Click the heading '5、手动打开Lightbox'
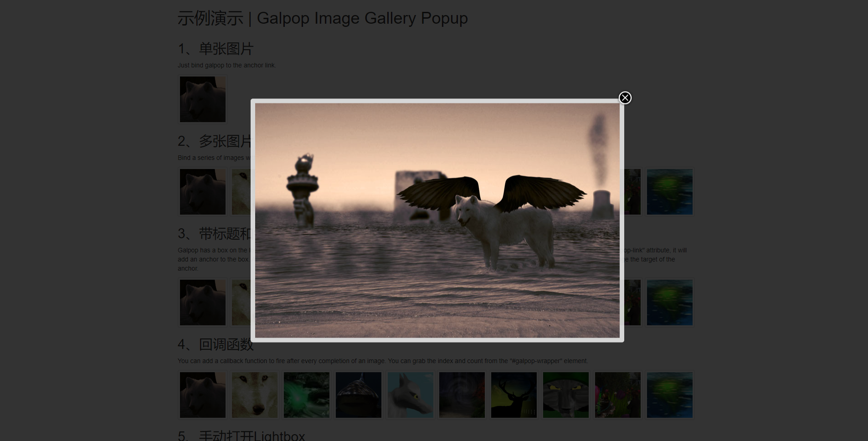The image size is (868, 441). (241, 436)
